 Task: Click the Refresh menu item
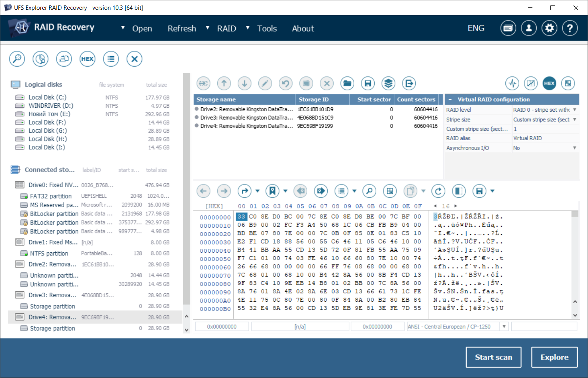(182, 29)
